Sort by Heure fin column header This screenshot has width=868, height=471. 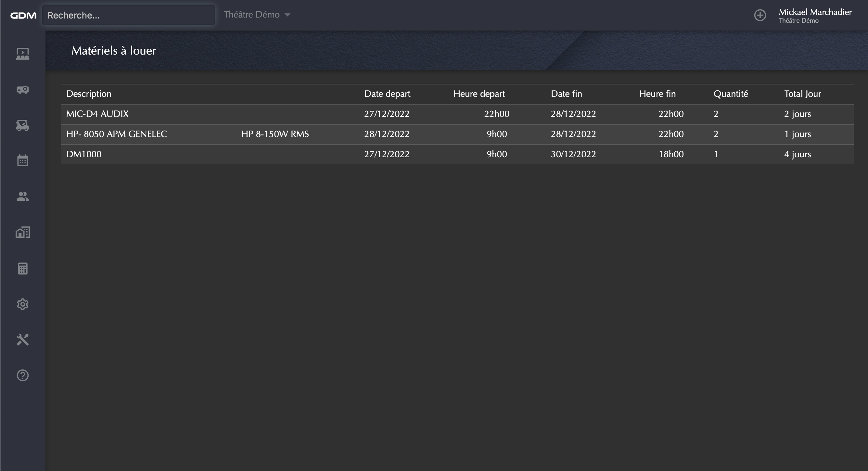pos(657,94)
